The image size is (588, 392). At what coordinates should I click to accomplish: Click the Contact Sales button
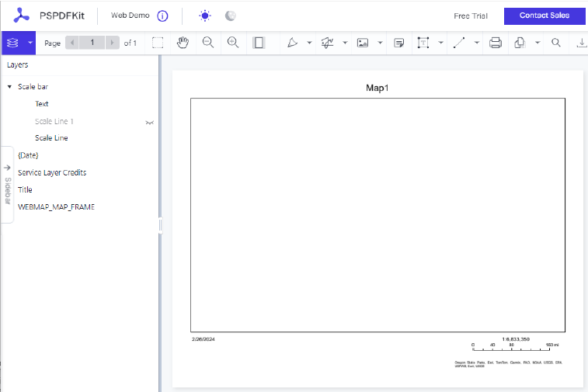coord(545,16)
